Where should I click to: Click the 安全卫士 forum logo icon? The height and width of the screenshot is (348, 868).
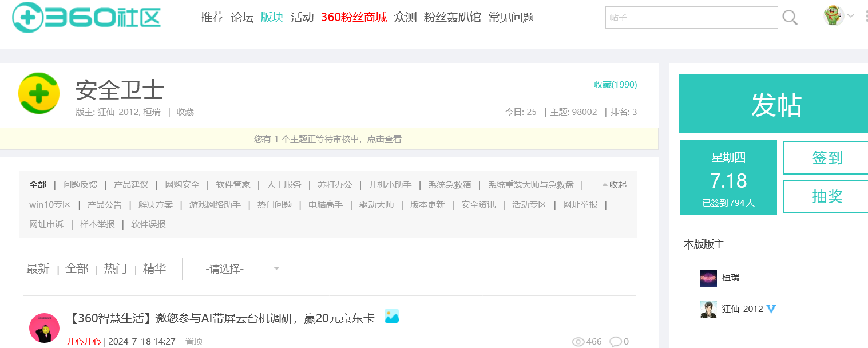pyautogui.click(x=39, y=93)
